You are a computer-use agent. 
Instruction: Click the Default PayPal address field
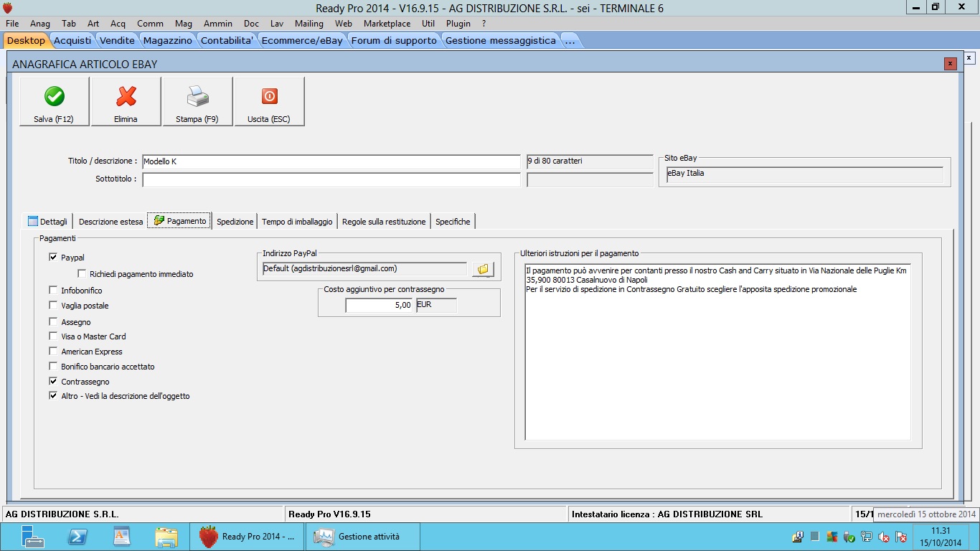pyautogui.click(x=364, y=269)
